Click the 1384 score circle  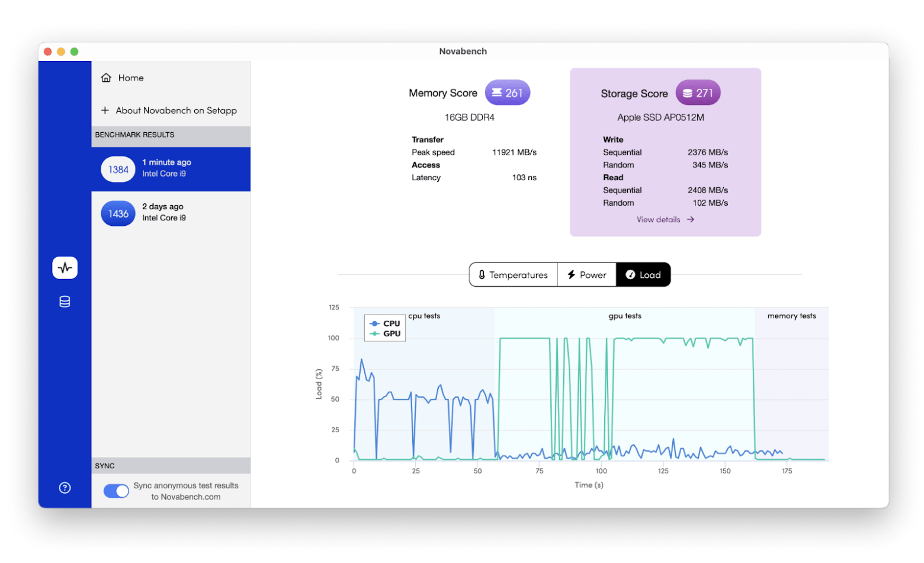[117, 168]
